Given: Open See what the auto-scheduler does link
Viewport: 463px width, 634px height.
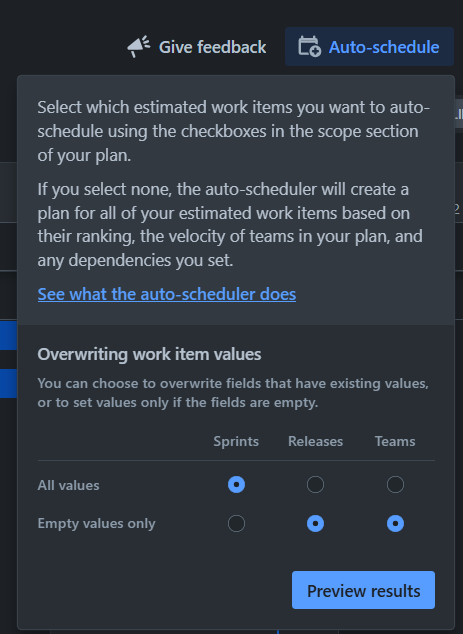Looking at the screenshot, I should pyautogui.click(x=167, y=294).
